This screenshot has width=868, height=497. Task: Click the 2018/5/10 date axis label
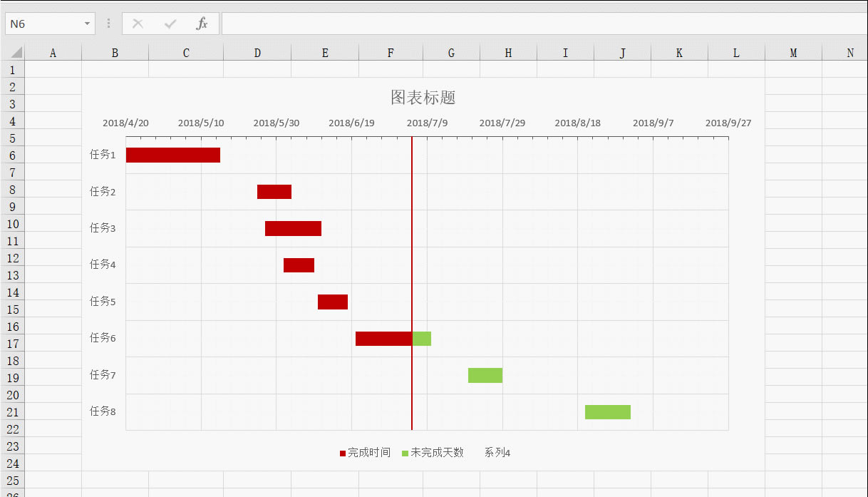coord(201,123)
